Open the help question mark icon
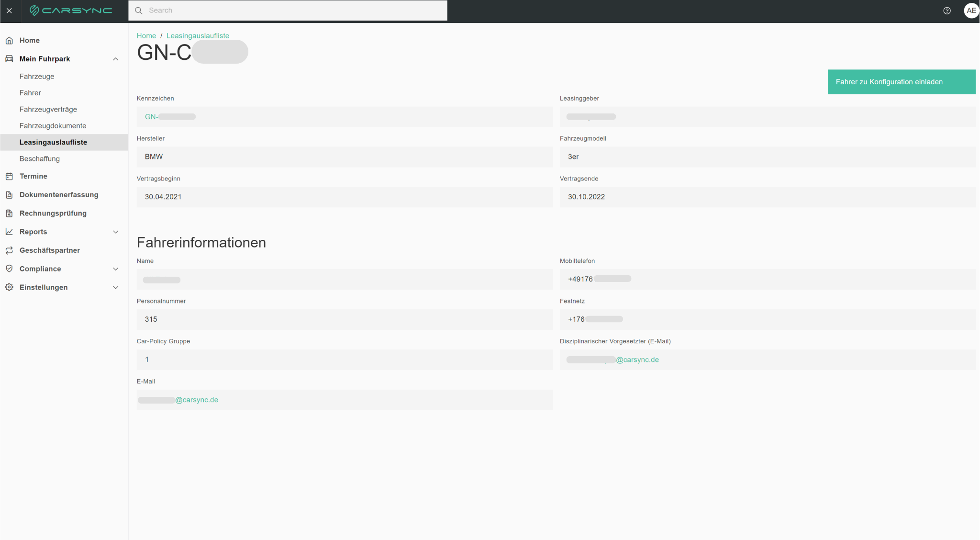 [947, 11]
